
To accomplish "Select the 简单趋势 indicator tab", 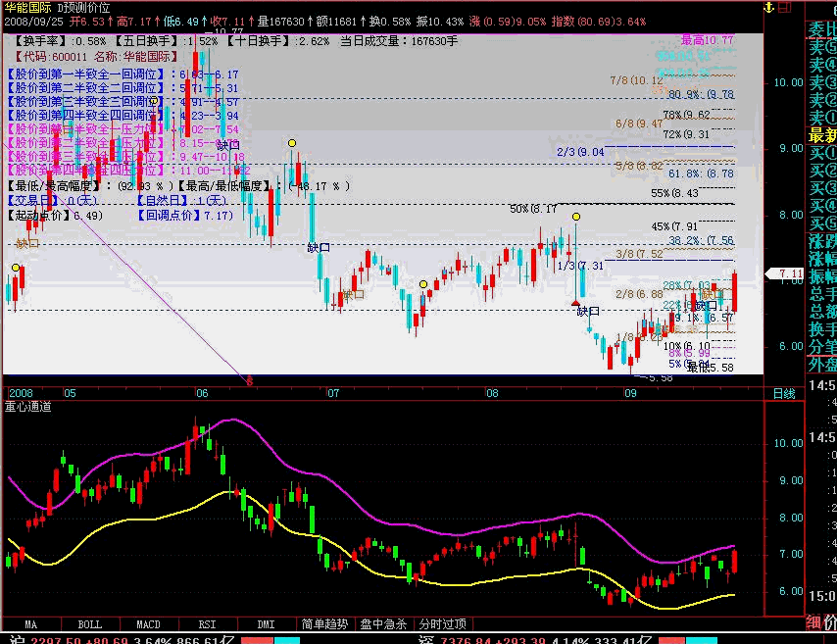I will click(324, 624).
